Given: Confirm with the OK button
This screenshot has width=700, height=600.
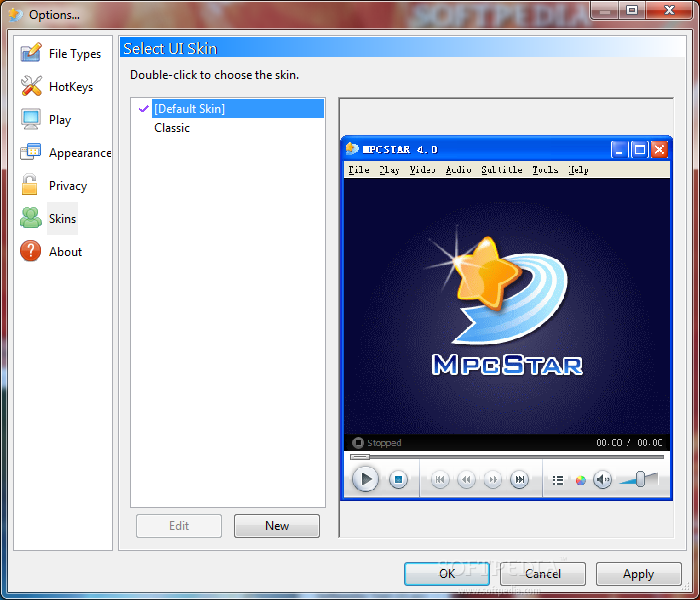Looking at the screenshot, I should [447, 573].
